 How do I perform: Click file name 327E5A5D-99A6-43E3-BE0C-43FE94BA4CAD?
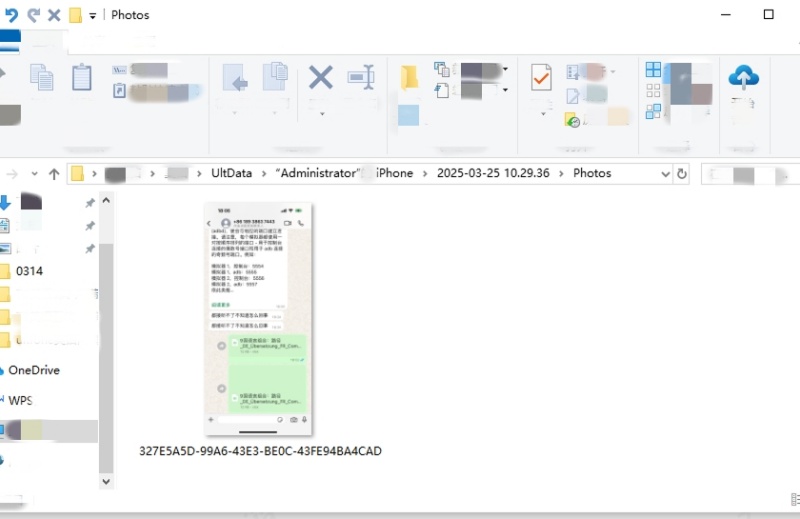[260, 451]
